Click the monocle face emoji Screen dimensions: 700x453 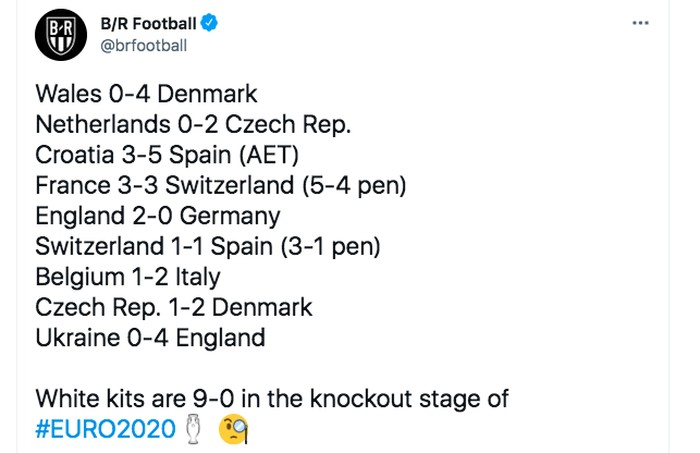233,430
